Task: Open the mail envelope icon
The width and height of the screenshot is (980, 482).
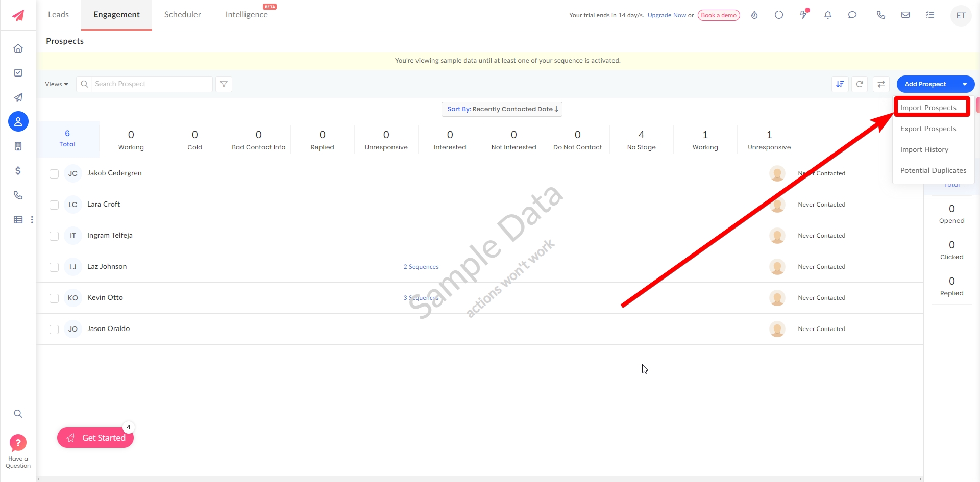Action: 905,15
